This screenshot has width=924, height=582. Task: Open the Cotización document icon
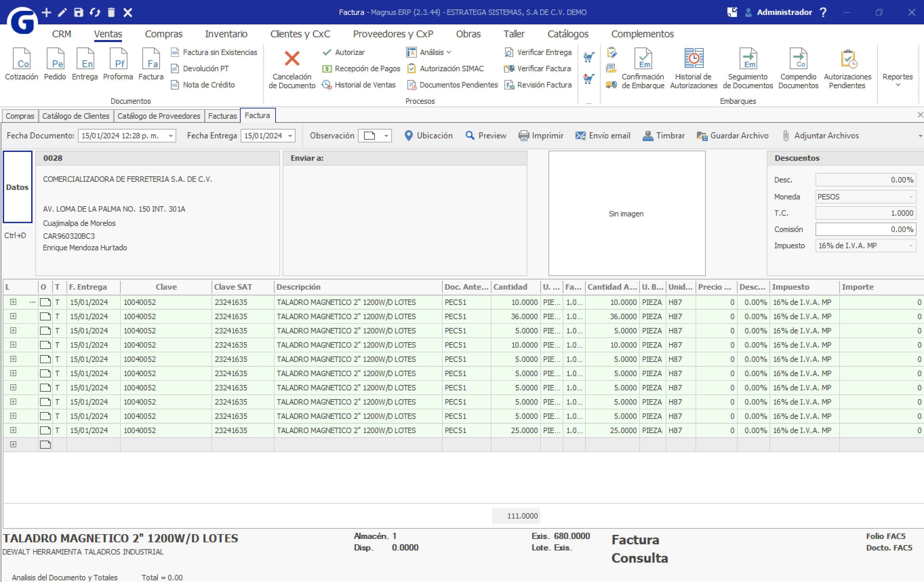pos(21,59)
